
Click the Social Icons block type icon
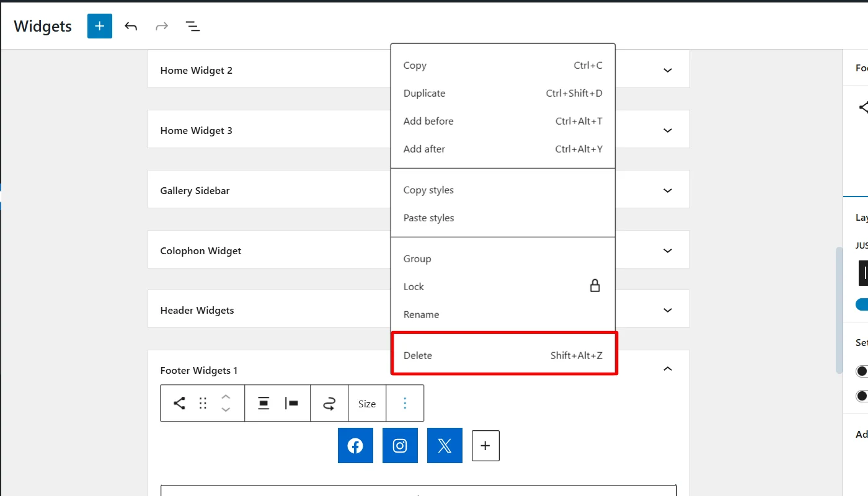tap(179, 404)
